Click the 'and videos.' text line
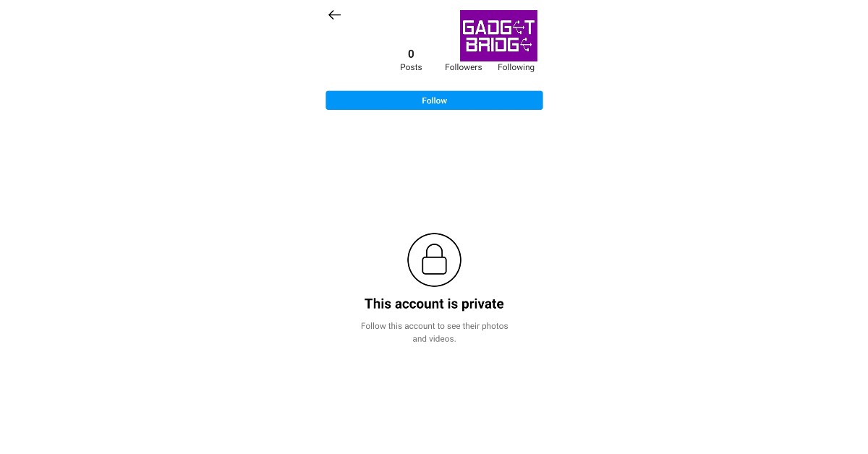The image size is (868, 454). (434, 339)
